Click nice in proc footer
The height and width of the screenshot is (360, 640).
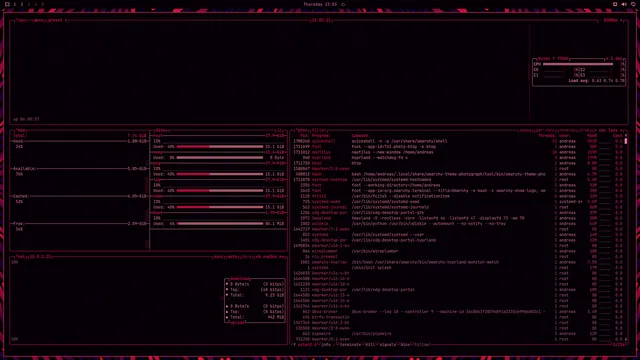405,345
